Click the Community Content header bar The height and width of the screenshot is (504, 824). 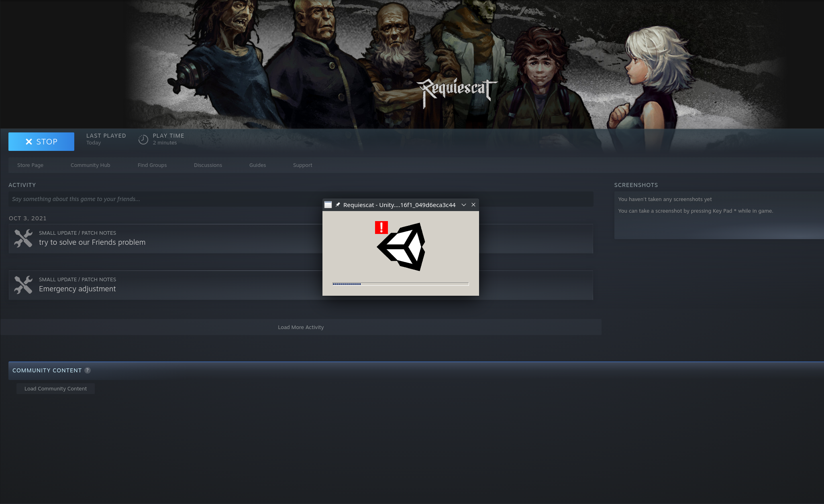click(416, 370)
